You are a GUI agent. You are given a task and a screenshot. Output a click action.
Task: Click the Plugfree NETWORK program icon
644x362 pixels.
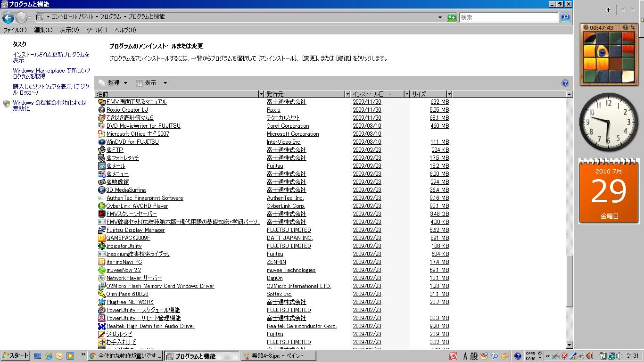(x=101, y=302)
